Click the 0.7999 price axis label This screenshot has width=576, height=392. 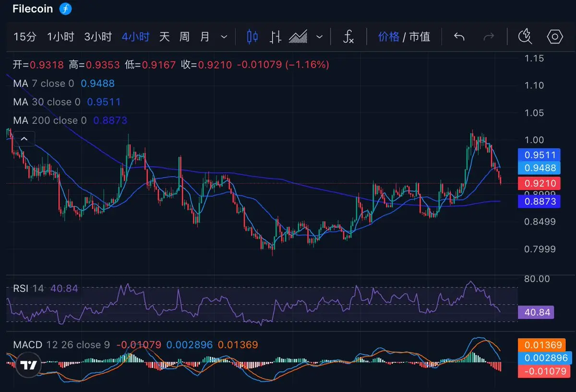point(540,249)
